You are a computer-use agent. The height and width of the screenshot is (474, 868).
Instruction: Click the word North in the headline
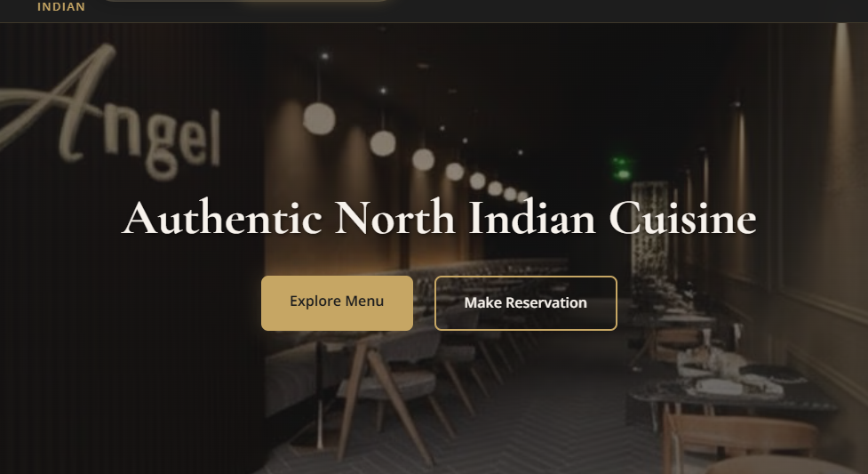(394, 219)
